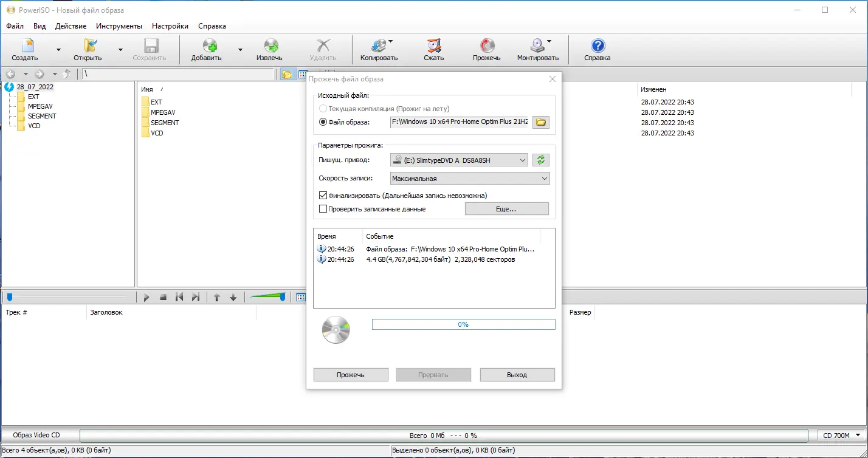Expand the Копировать dropdown arrow
The width and height of the screenshot is (868, 458).
point(390,42)
